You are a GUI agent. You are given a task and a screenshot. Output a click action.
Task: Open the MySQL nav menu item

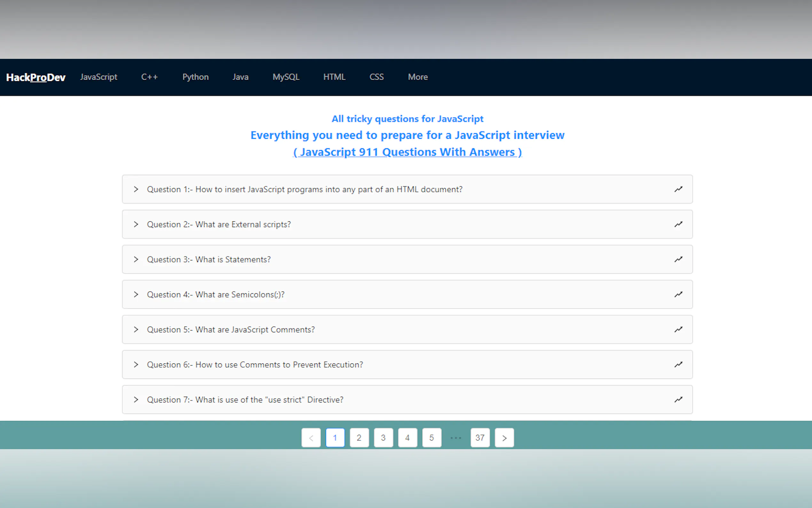click(286, 77)
